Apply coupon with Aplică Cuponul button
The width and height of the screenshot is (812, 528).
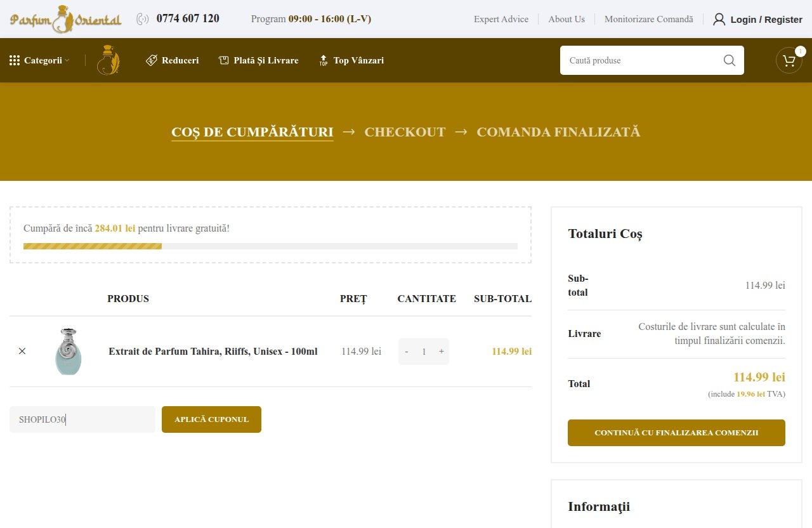tap(211, 419)
